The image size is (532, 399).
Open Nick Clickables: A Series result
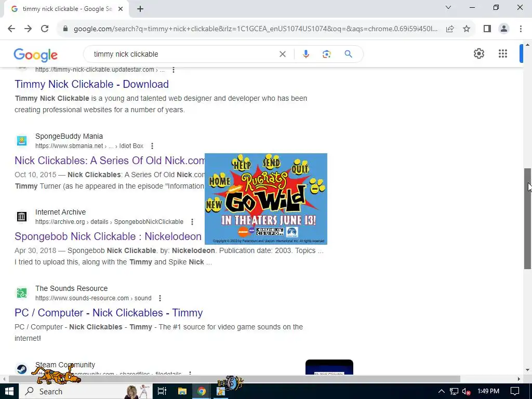[110, 161]
